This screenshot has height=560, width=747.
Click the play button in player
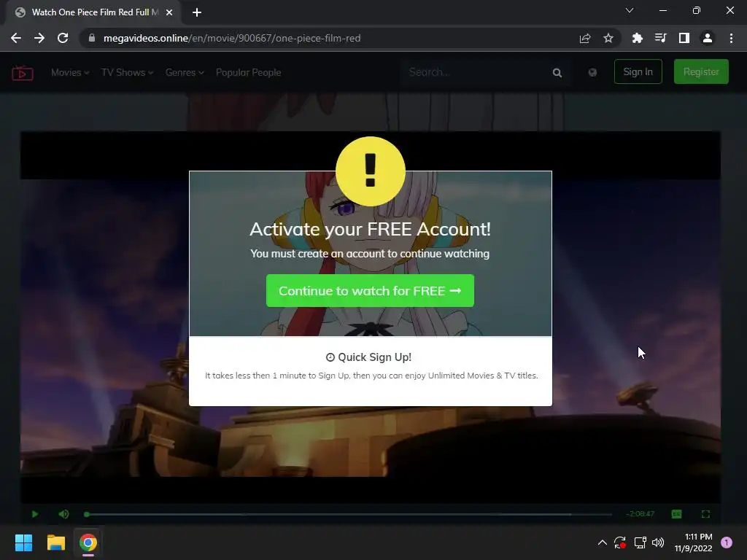click(35, 514)
